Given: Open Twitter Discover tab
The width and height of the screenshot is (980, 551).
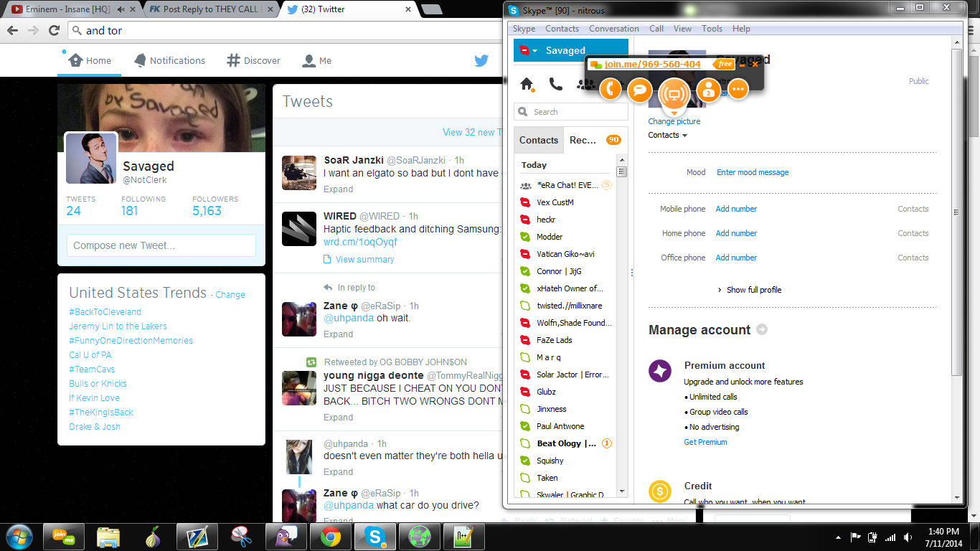Looking at the screenshot, I should [253, 61].
